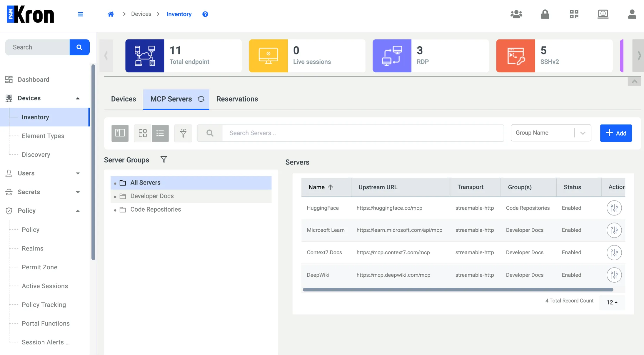Image resolution: width=644 pixels, height=355 pixels.
Task: Open Element Types in sidebar
Action: point(43,136)
